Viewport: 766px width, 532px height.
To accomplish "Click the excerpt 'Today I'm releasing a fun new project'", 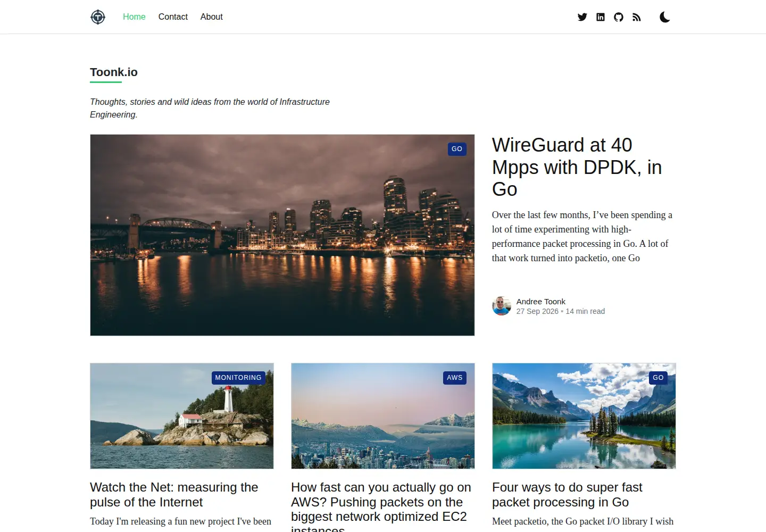I will pos(181,521).
